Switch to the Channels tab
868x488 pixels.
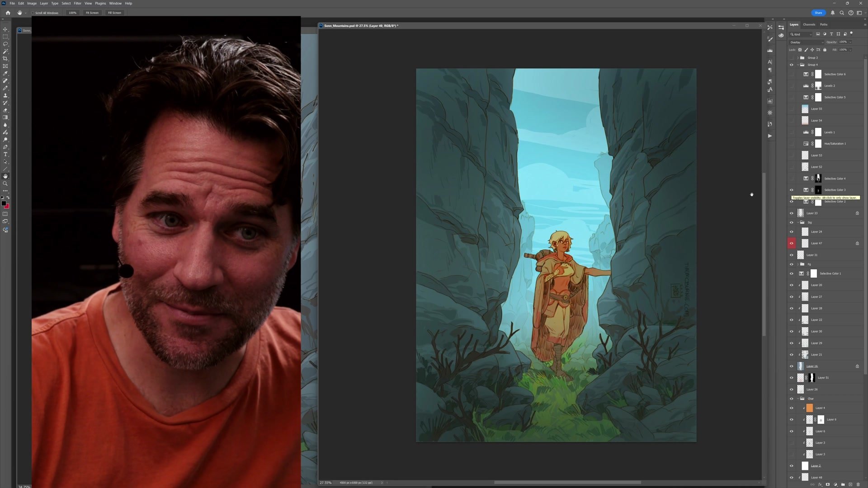pyautogui.click(x=809, y=24)
